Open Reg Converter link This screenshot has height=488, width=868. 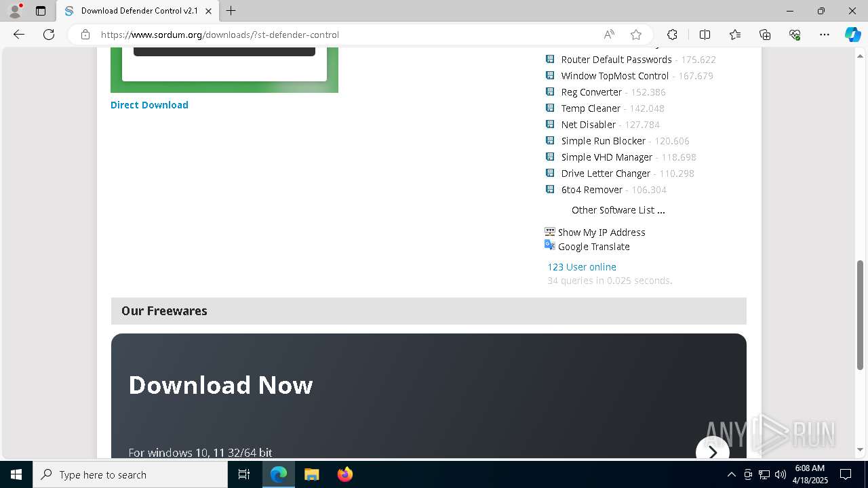click(591, 92)
